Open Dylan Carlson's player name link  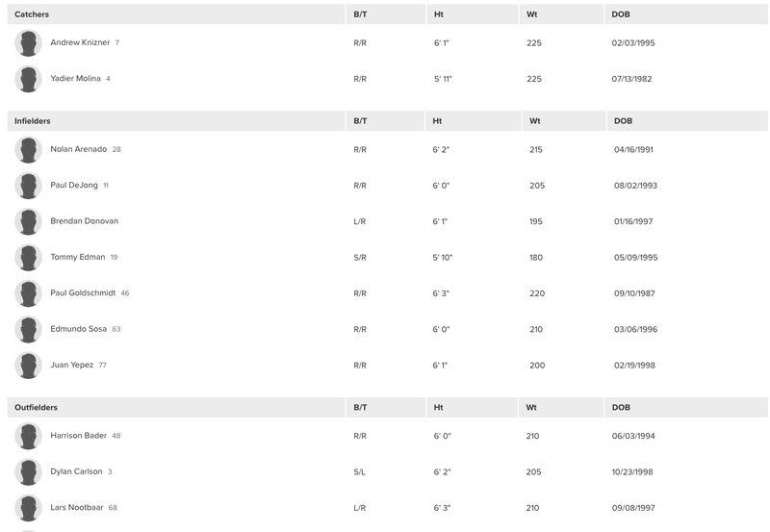click(76, 471)
